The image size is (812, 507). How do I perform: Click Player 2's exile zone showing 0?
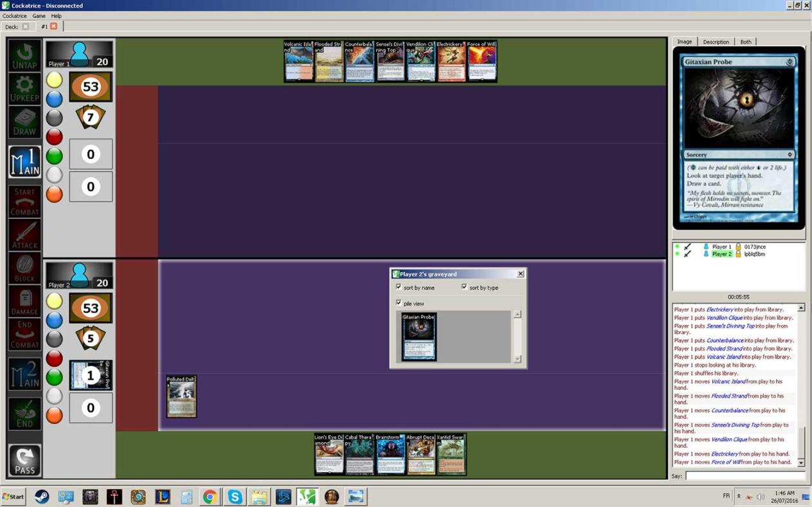point(90,407)
